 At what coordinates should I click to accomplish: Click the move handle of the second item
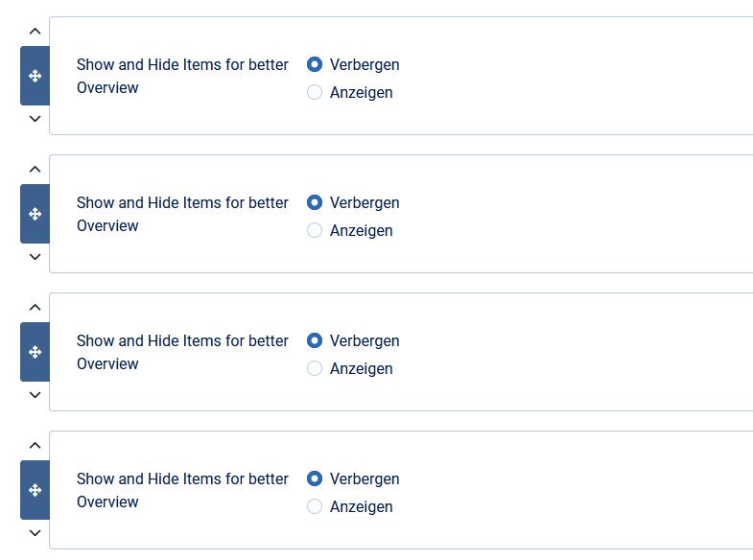35,214
